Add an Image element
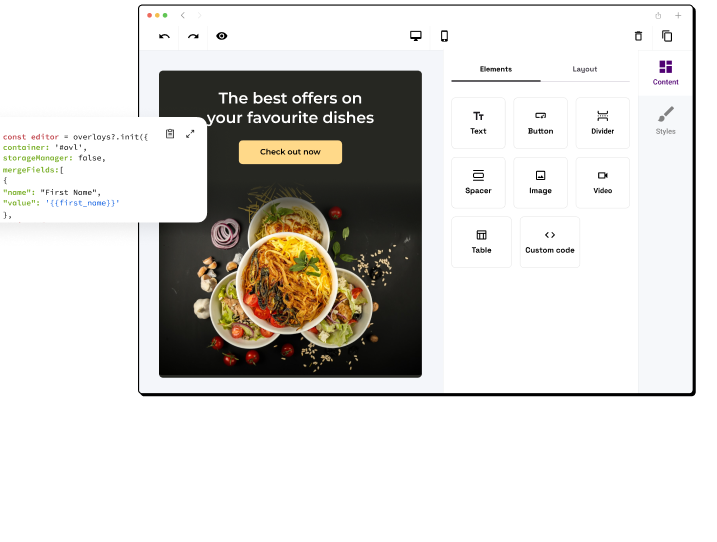 [540, 182]
